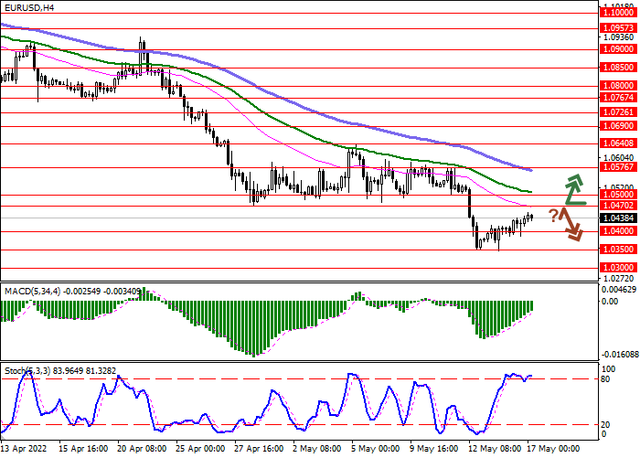The height and width of the screenshot is (457, 640).
Task: Click the Stochastic 20 level label
Action: [606, 425]
